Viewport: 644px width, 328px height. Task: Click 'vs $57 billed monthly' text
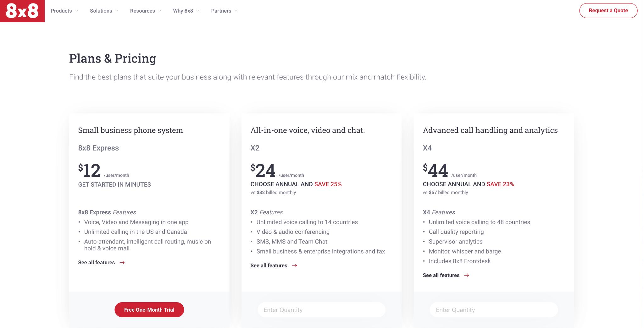point(446,193)
